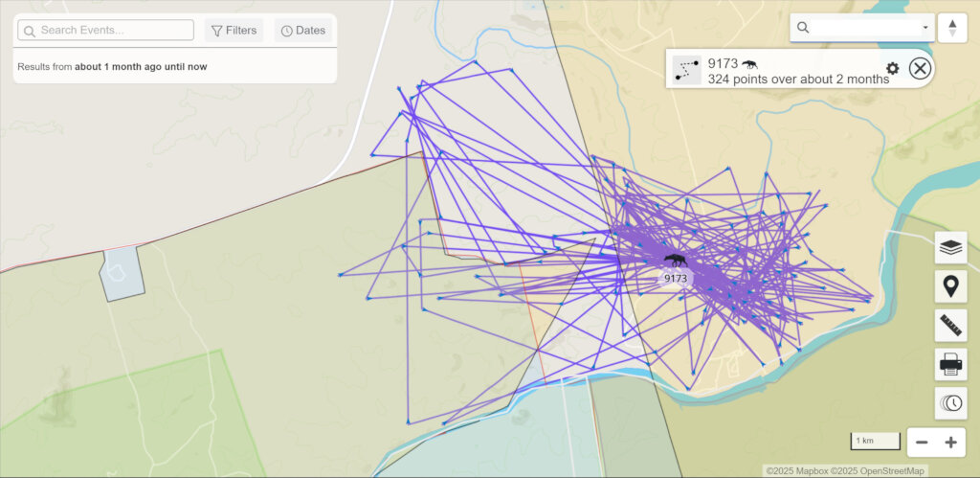Click the Search Events input field

coord(115,31)
